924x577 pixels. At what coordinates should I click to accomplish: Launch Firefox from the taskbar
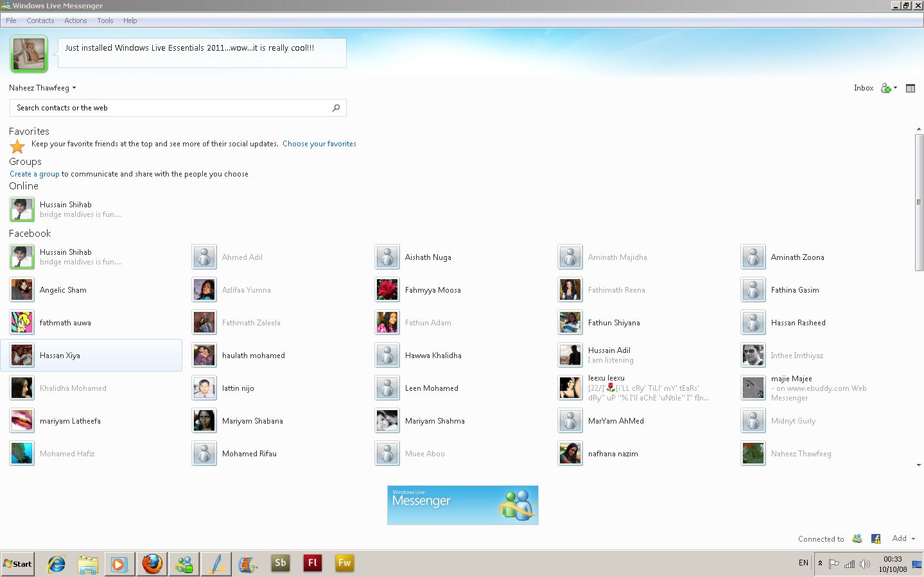[152, 564]
